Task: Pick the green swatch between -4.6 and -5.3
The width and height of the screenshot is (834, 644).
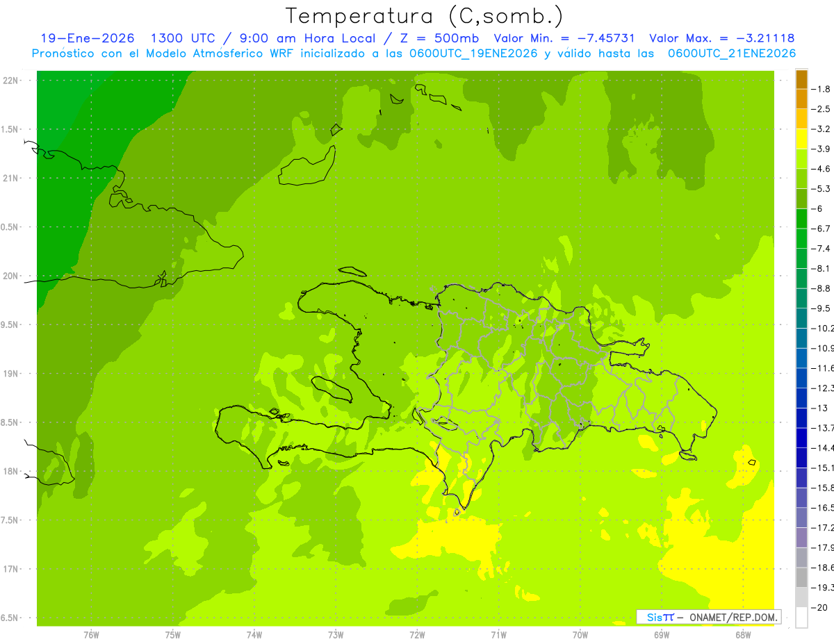Action: click(801, 179)
